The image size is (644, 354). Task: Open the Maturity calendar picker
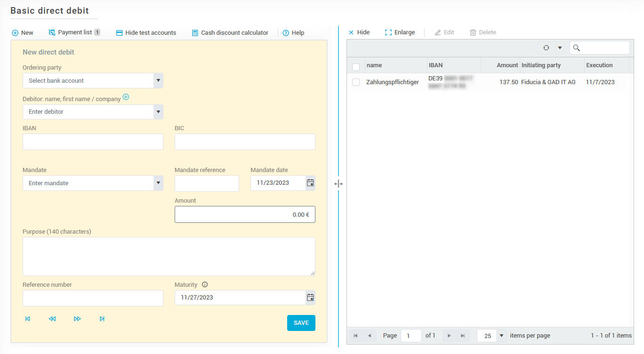pos(310,298)
